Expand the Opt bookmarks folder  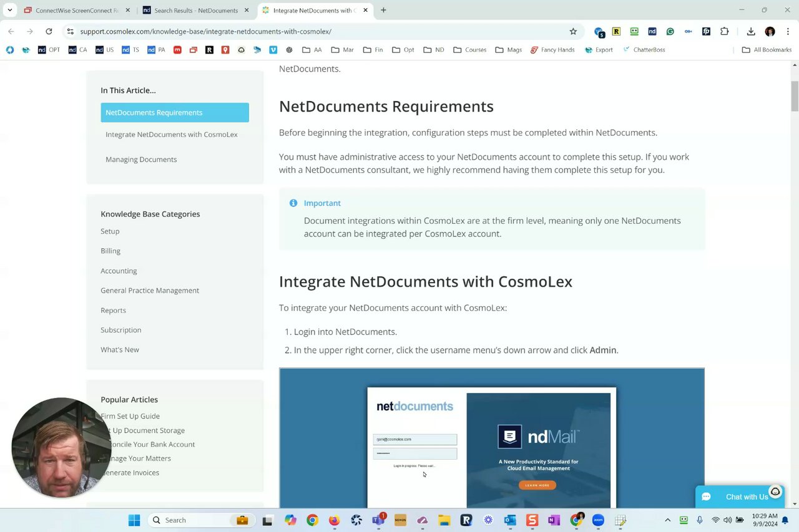(403, 50)
